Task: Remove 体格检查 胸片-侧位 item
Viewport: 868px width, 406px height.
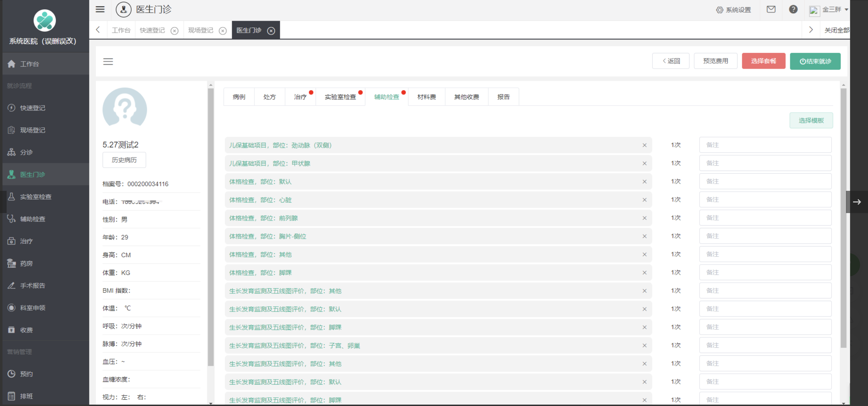Action: (x=644, y=236)
